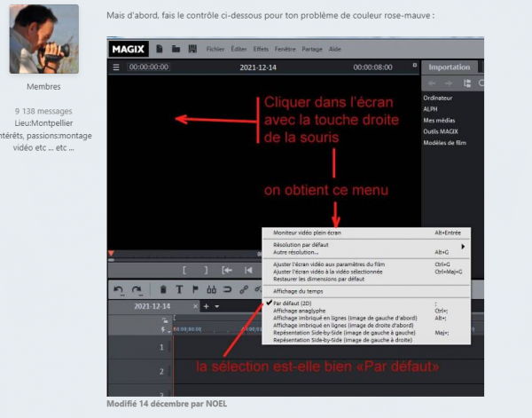Open Outils MAGIX in the list
The height and width of the screenshot is (418, 532).
coord(441,131)
